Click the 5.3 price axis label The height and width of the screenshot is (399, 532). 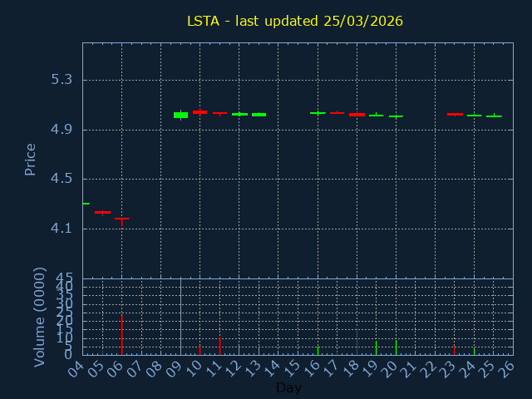coord(62,81)
